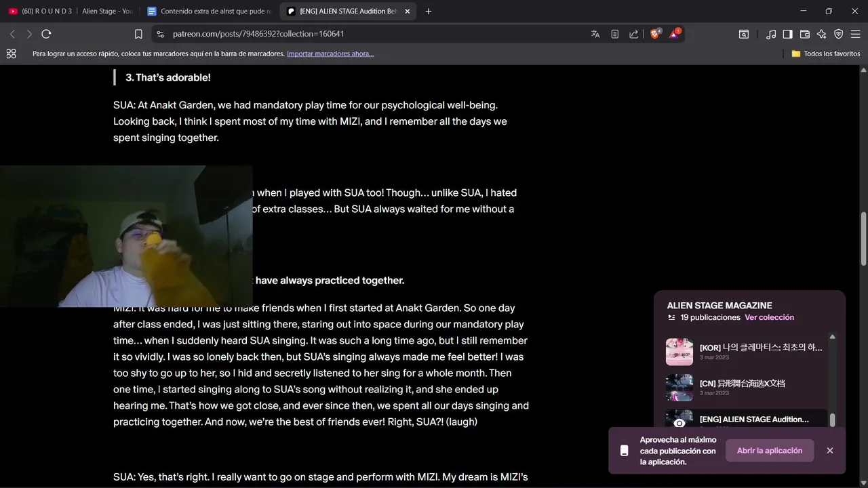The height and width of the screenshot is (488, 868).
Task: Open the browser hamburger menu
Action: click(855, 34)
